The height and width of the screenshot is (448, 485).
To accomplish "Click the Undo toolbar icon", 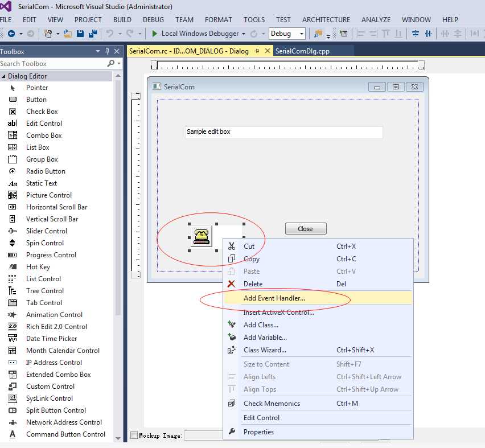I will coord(110,34).
